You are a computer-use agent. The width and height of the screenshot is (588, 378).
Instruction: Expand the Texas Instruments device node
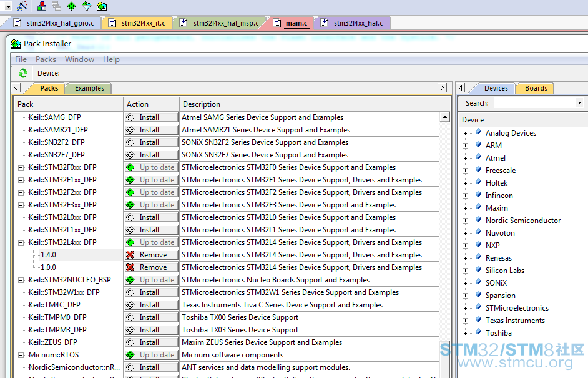point(466,321)
